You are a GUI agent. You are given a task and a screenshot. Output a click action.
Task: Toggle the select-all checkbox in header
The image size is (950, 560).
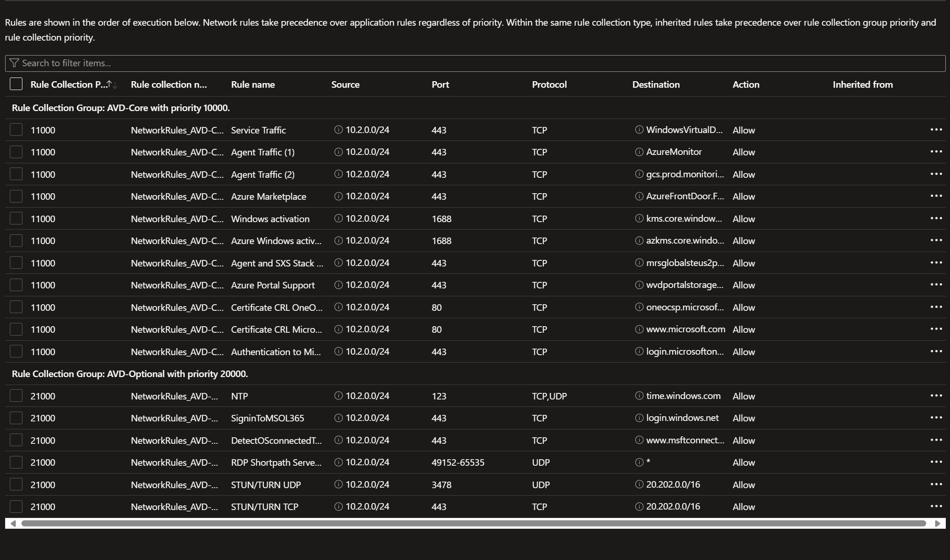coord(16,84)
